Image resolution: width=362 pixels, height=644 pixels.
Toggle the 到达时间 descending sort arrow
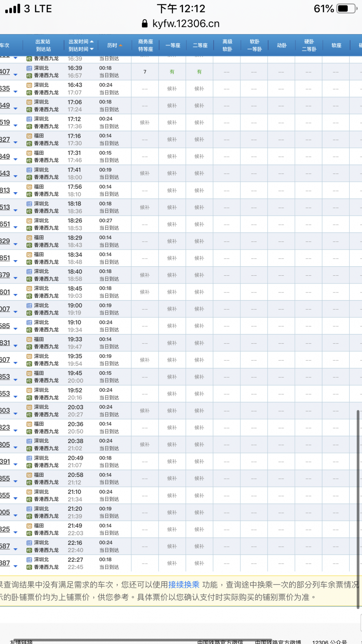point(92,49)
